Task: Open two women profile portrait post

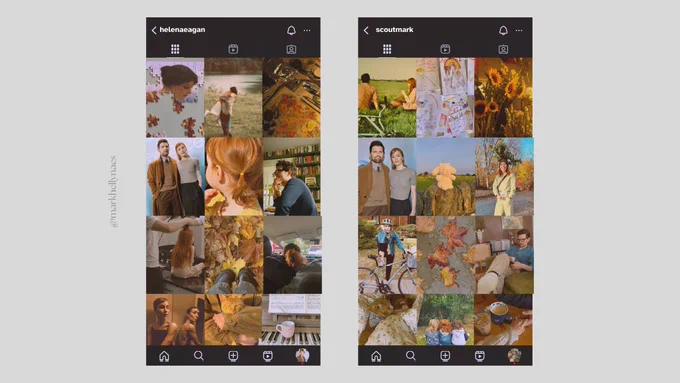Action: coord(175,320)
